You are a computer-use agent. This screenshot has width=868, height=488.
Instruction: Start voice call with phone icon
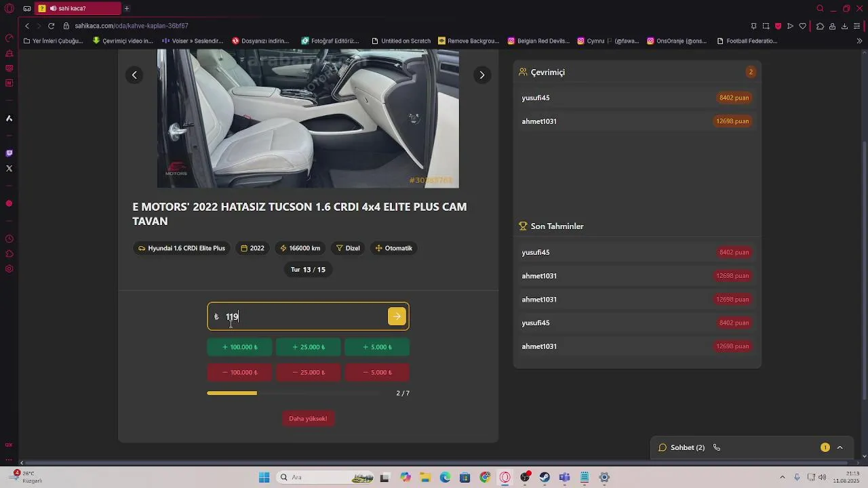[717, 447]
